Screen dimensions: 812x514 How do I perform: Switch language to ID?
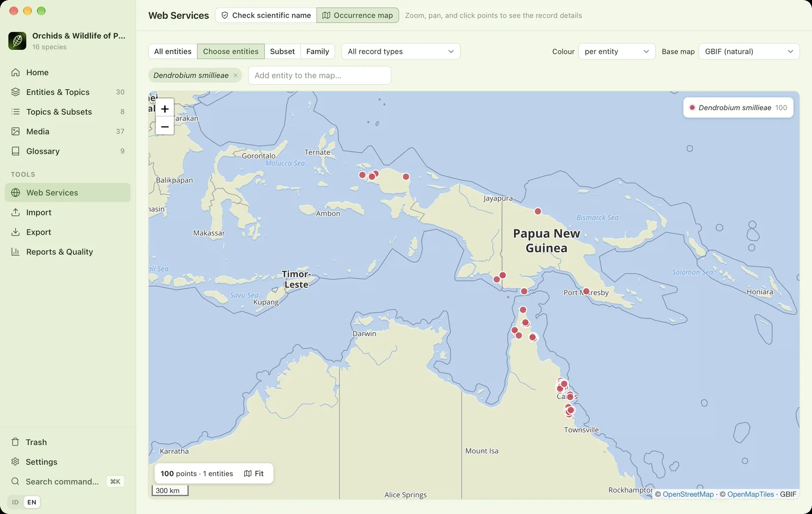pos(15,502)
